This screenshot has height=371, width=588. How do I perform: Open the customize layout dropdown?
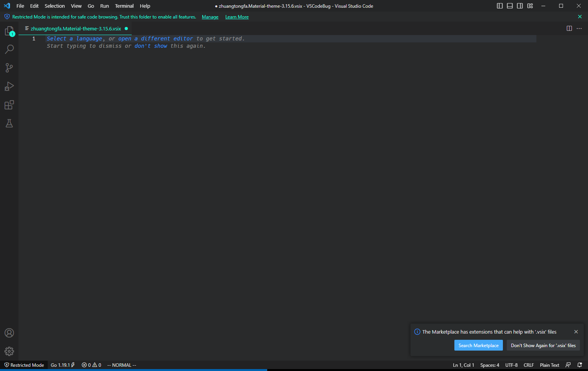530,6
